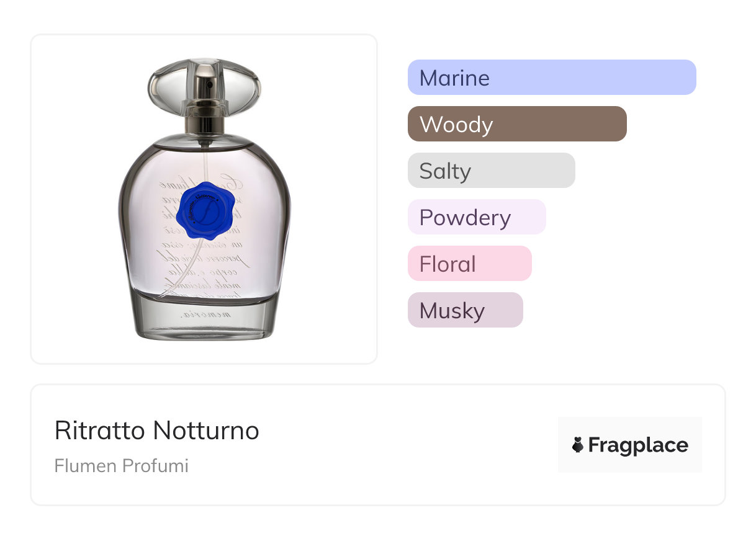This screenshot has width=756, height=536.
Task: Open the Flumen Profumi brand link
Action: point(121,466)
